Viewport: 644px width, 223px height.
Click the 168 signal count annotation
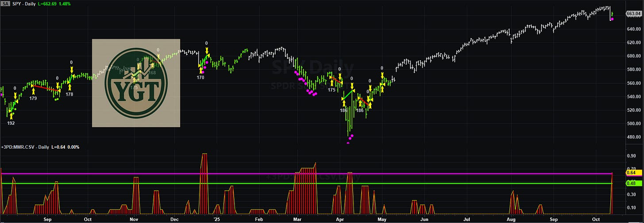152,73
